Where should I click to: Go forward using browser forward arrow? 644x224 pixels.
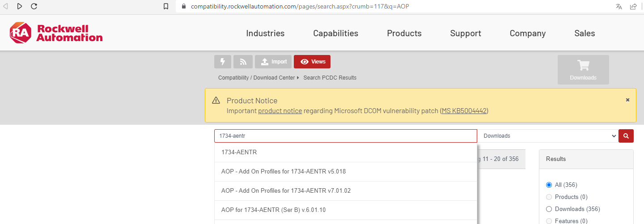[19, 6]
